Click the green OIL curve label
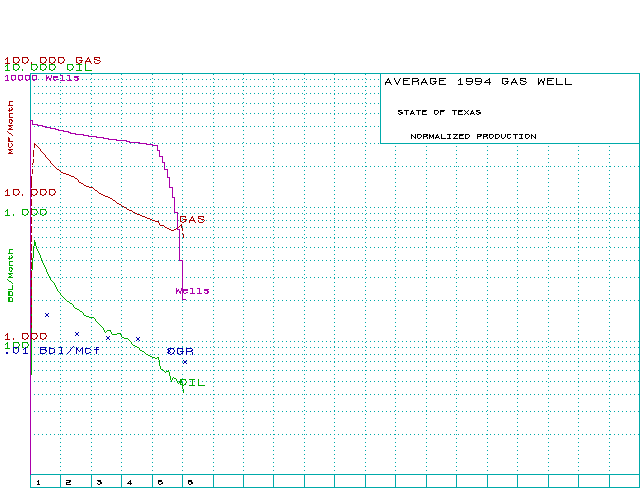The height and width of the screenshot is (491, 640). [192, 383]
